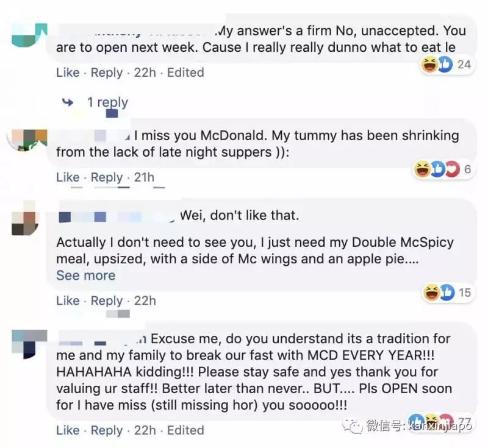This screenshot has width=488, height=448.
Task: Like the Double McSpicy meal comment
Action: coord(68,300)
